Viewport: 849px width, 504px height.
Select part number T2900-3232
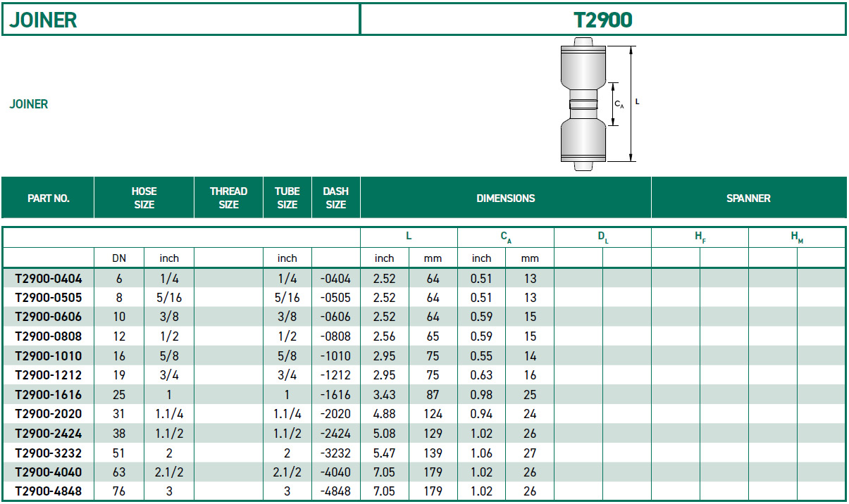point(48,453)
